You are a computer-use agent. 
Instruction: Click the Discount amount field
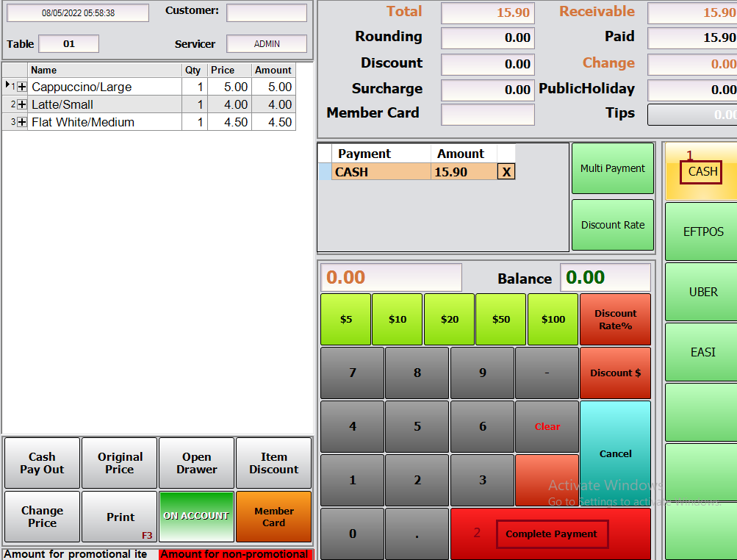tap(487, 65)
